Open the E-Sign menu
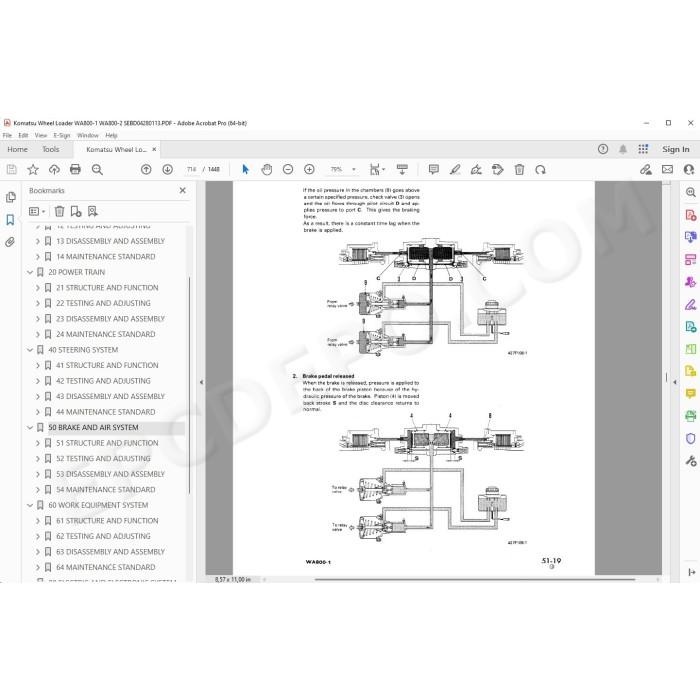This screenshot has height=700, width=700. (62, 135)
